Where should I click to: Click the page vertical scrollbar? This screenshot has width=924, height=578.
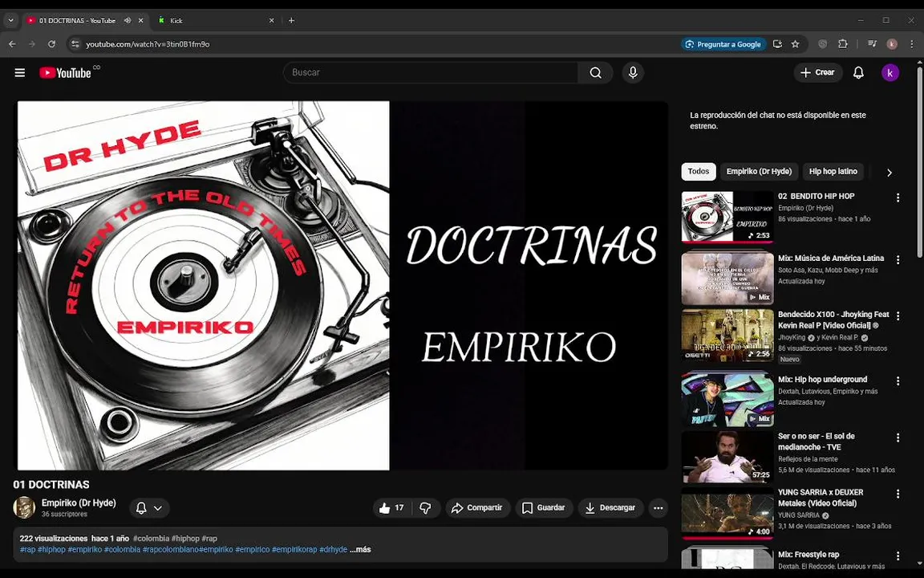tap(919, 162)
